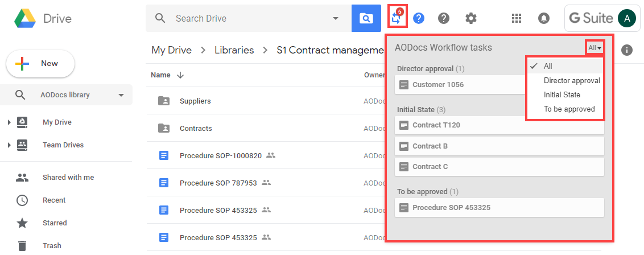Select the Contracts folder
The image size is (644, 255).
[x=196, y=129]
